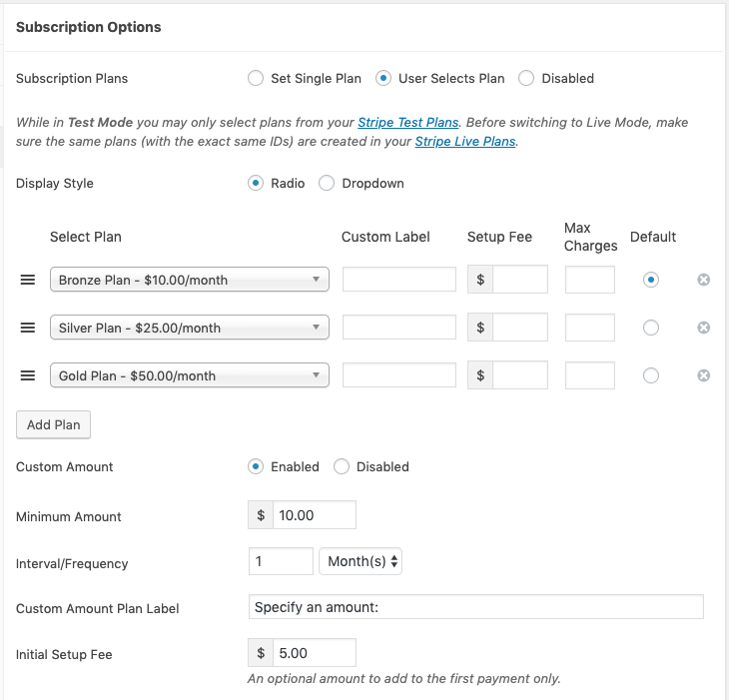
Task: Click the Custom Label column header
Action: click(385, 237)
